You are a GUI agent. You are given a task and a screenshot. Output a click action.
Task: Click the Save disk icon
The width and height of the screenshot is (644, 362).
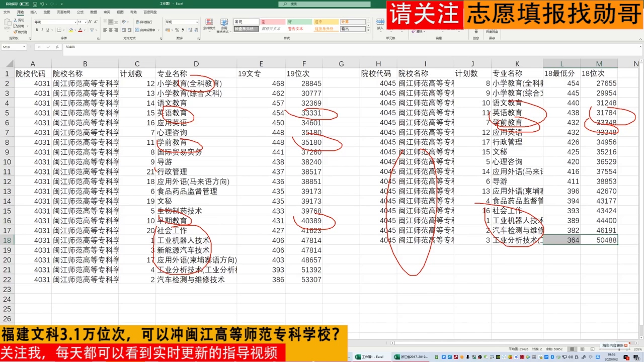coord(35,4)
